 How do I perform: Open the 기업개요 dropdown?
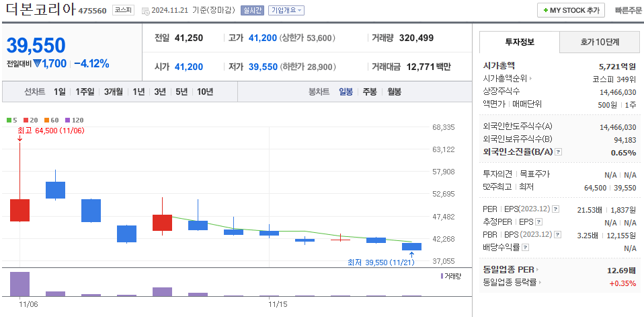(286, 10)
